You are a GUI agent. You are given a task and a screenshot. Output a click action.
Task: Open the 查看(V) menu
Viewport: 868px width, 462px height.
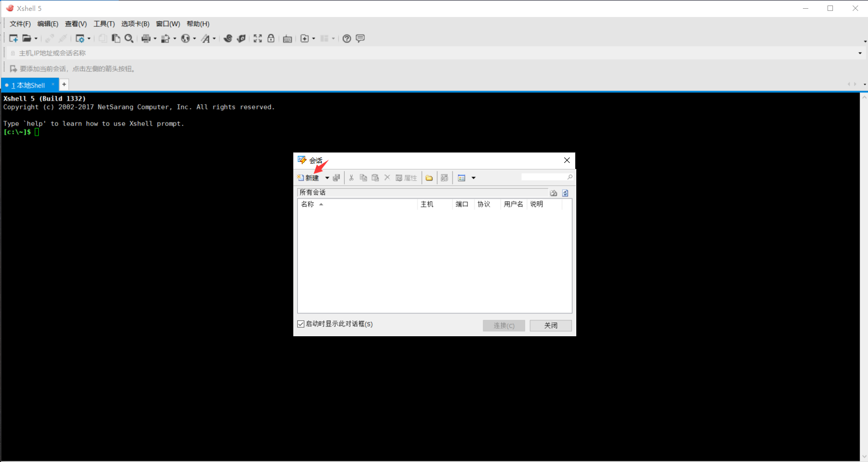pos(76,24)
